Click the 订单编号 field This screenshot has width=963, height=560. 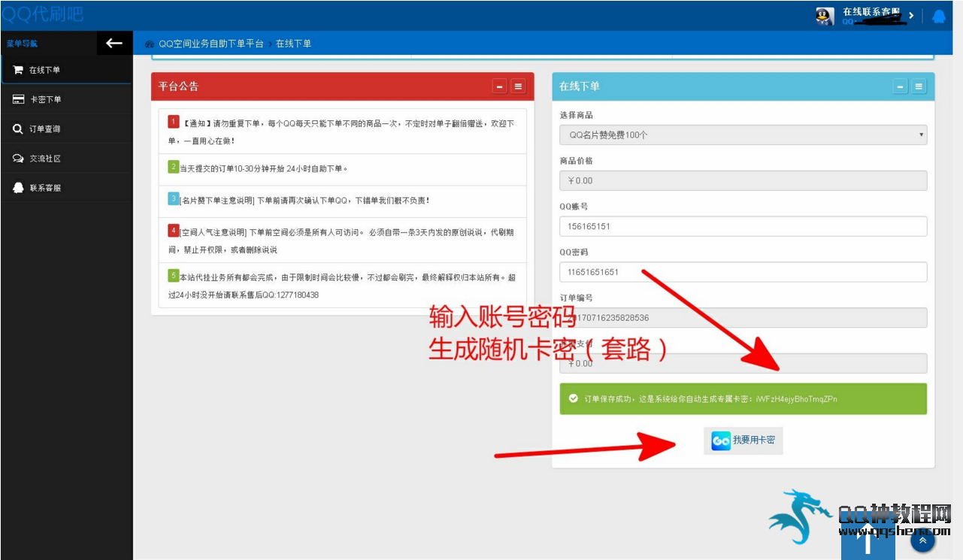(743, 318)
